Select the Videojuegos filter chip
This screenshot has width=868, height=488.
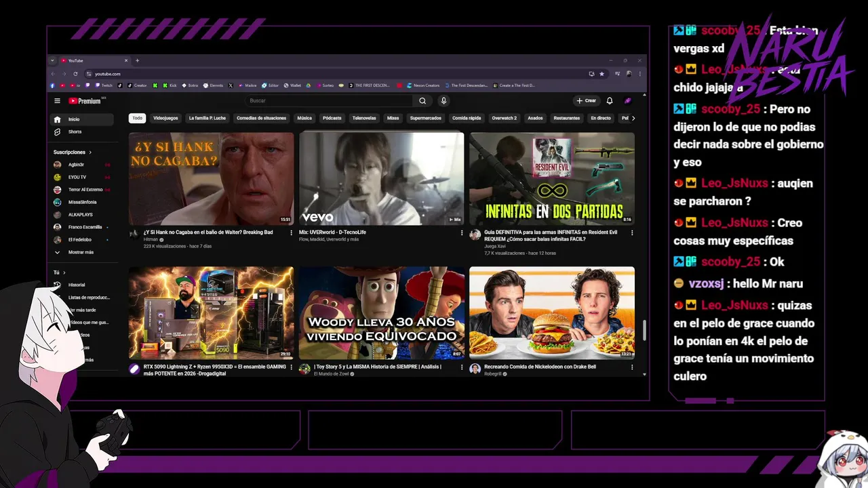pyautogui.click(x=165, y=118)
